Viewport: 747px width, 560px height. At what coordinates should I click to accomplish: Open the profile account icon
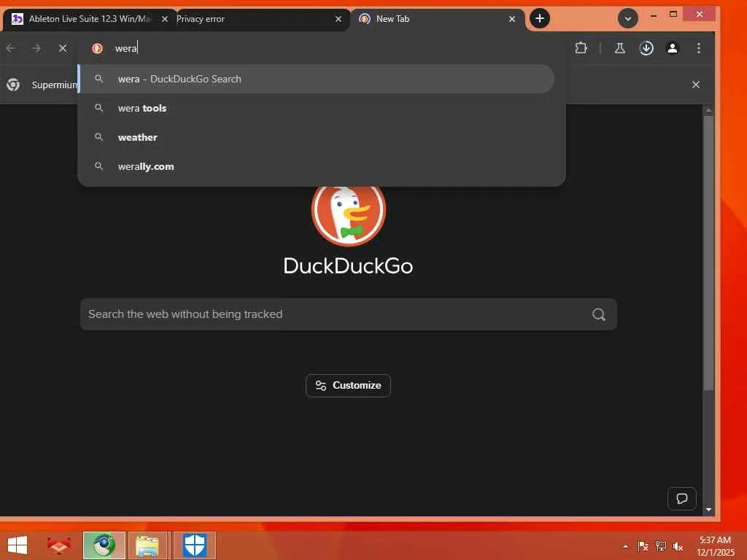[672, 48]
